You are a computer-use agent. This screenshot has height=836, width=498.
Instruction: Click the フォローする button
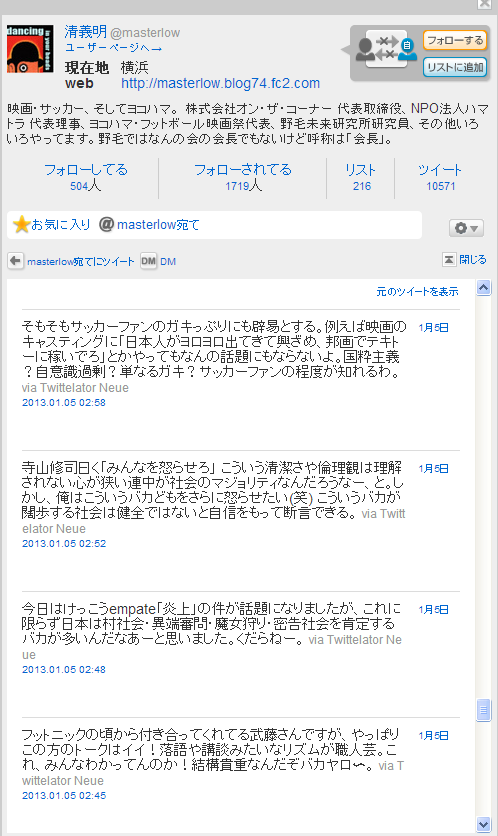tap(455, 41)
